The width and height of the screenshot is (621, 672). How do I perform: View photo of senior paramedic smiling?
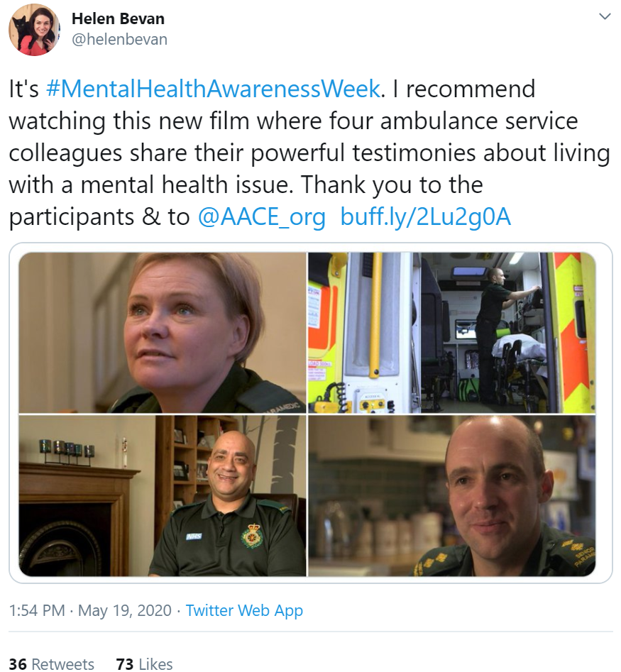pyautogui.click(x=451, y=495)
